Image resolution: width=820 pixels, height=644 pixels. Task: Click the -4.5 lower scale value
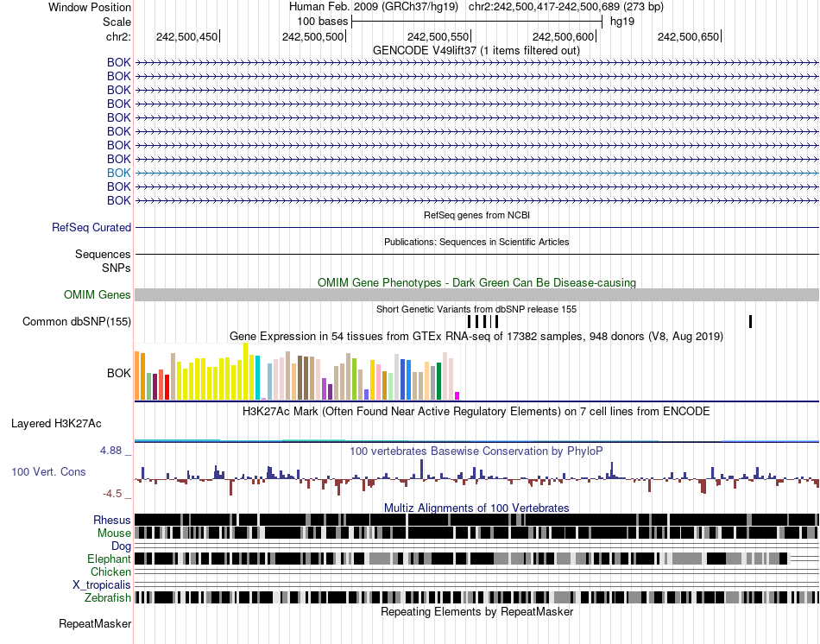[x=112, y=494]
